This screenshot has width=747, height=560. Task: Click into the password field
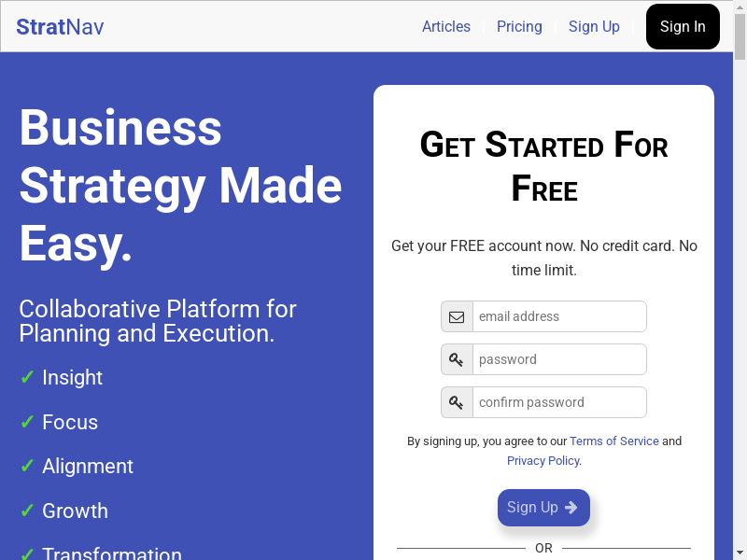click(x=558, y=359)
